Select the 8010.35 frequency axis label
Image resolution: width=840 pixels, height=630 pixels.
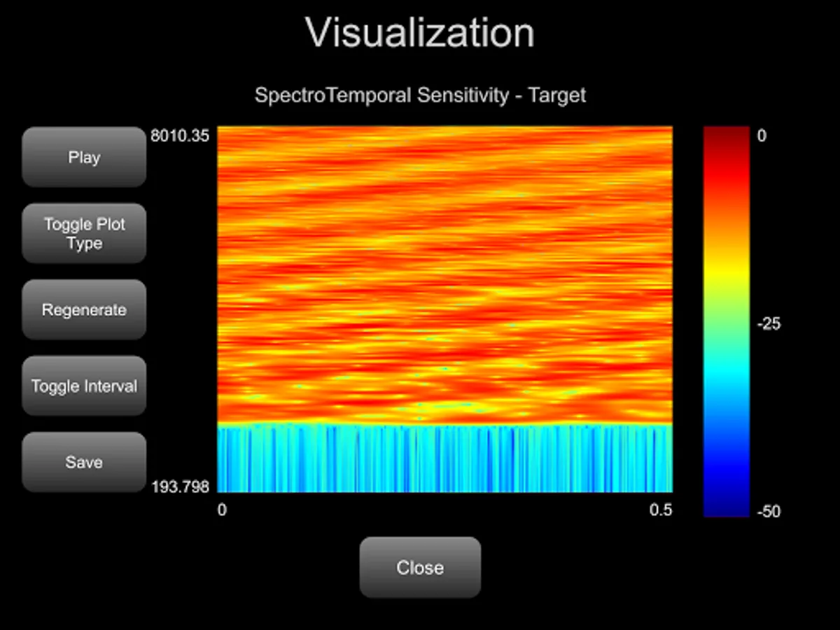180,136
